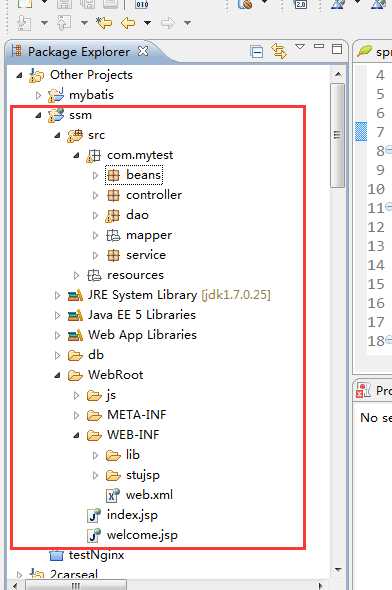Toggle the fold marker at line 8
The image size is (392, 590).
(x=389, y=150)
